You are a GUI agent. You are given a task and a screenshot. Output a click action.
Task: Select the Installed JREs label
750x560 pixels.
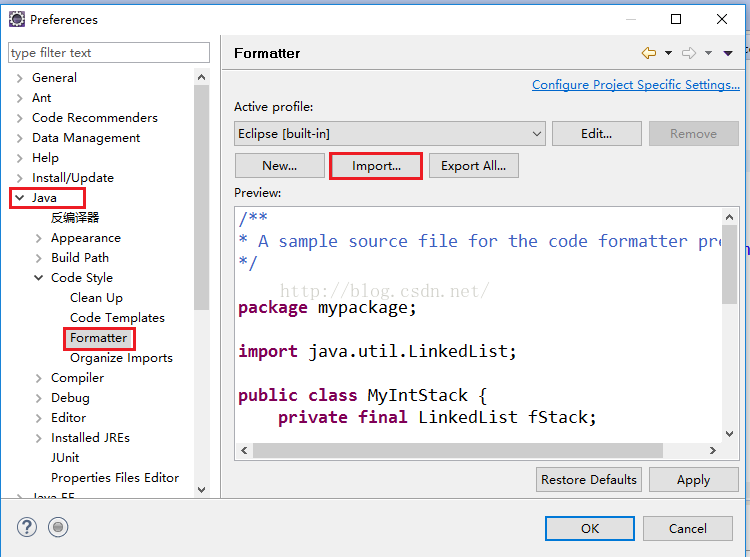pyautogui.click(x=90, y=438)
